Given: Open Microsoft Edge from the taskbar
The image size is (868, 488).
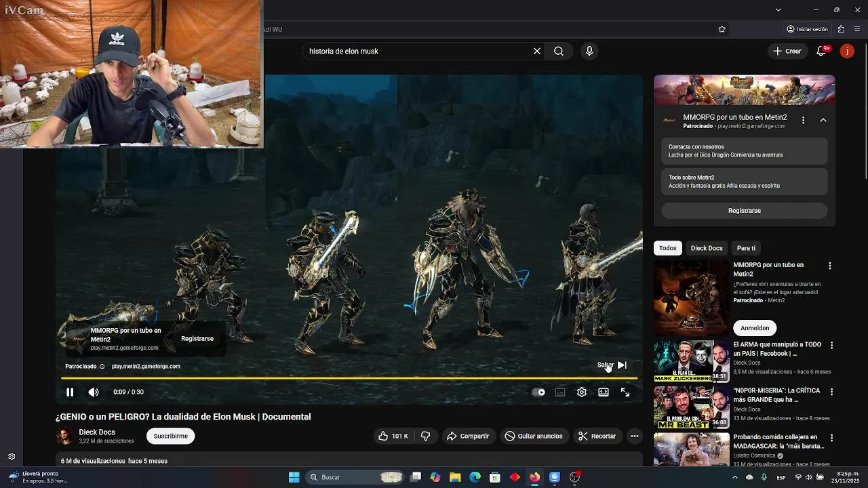Looking at the screenshot, I should pyautogui.click(x=475, y=477).
